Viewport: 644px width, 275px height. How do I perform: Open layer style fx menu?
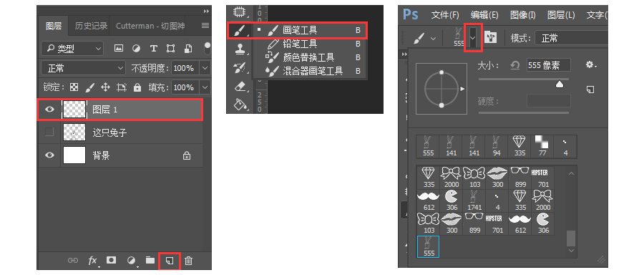point(93,260)
